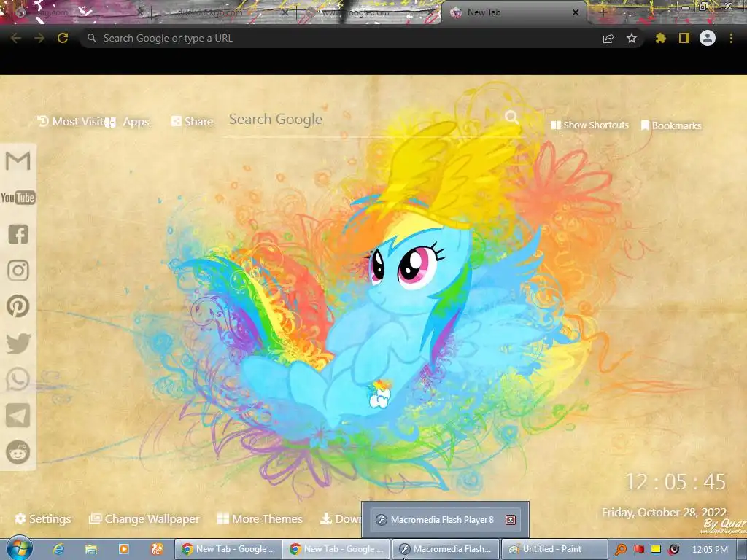Open the Telegram sidebar shortcut
The width and height of the screenshot is (747, 560).
click(x=18, y=416)
